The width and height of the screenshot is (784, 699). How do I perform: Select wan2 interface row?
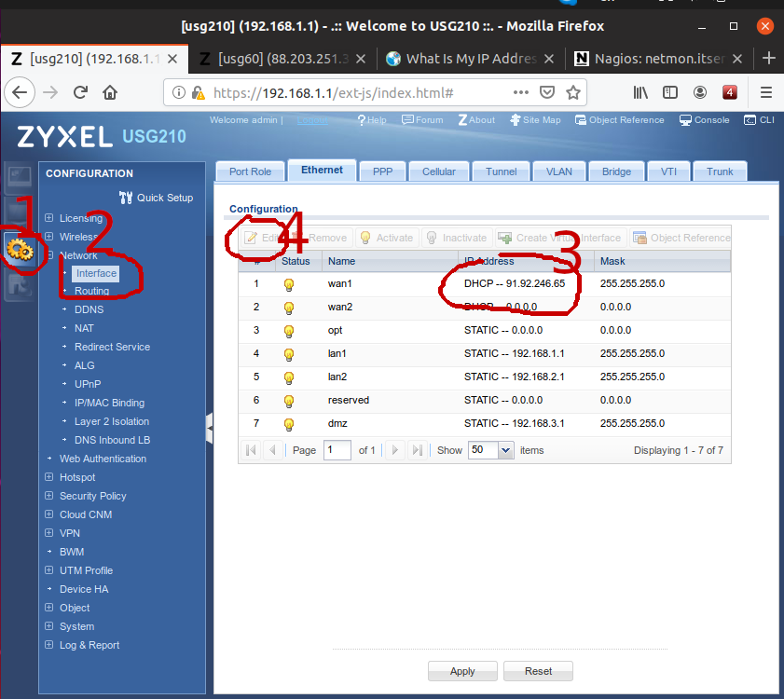[x=485, y=307]
